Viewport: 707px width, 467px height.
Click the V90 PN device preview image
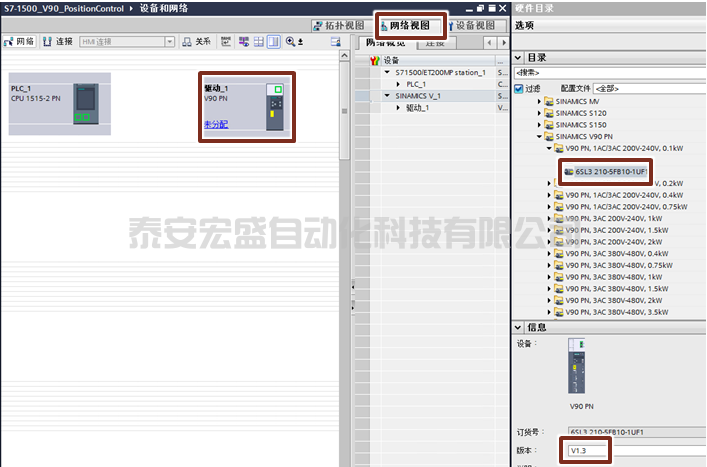tap(577, 366)
